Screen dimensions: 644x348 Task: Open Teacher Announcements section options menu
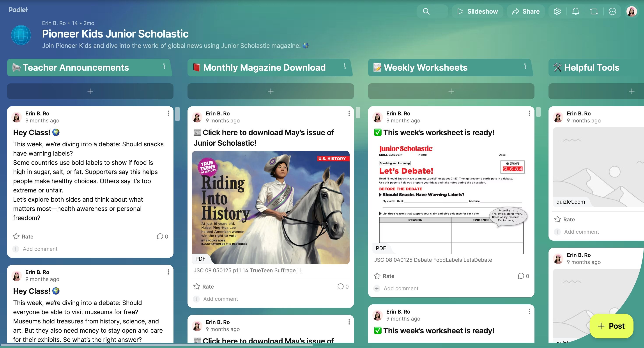click(x=164, y=66)
